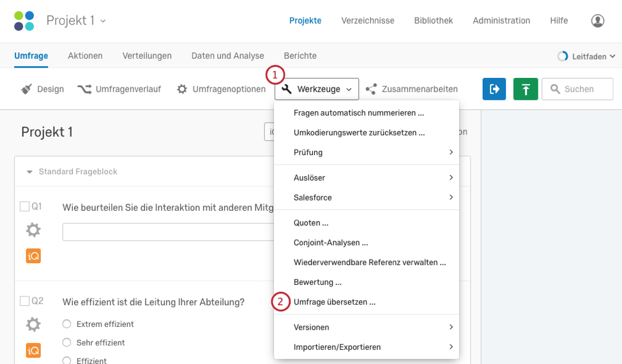
Task: Expand the Projekt 1 title dropdown
Action: pos(76,20)
